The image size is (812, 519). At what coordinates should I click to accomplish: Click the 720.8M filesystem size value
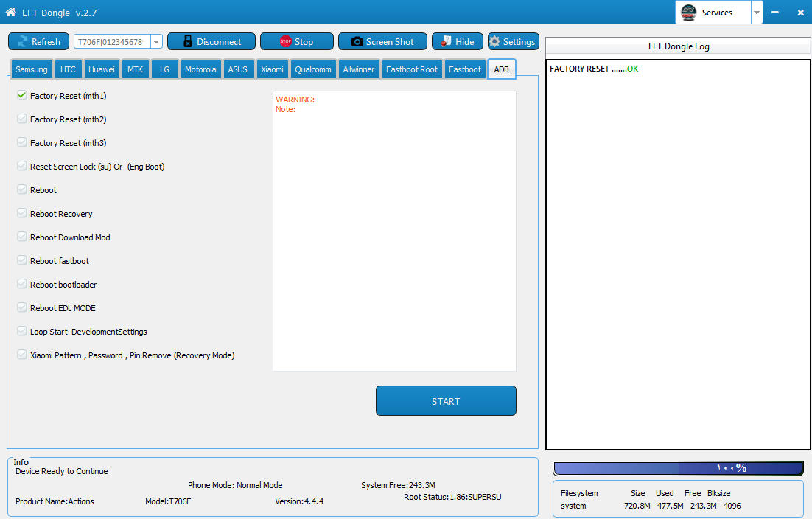pyautogui.click(x=637, y=506)
